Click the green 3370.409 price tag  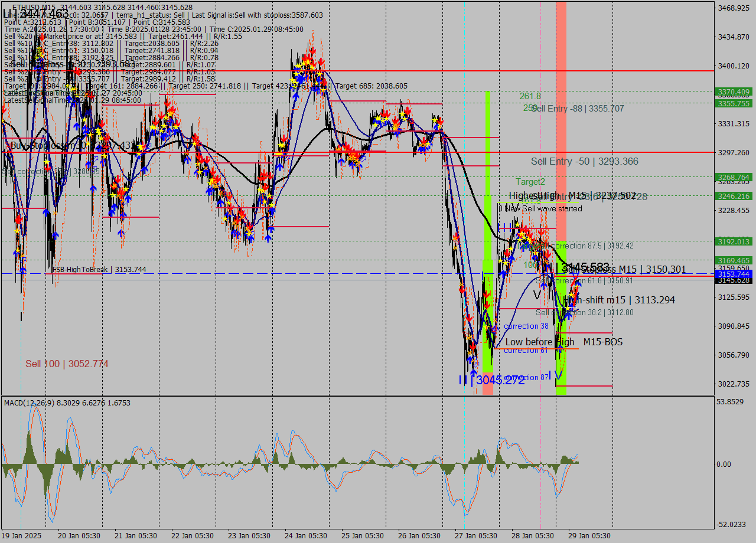pos(734,92)
